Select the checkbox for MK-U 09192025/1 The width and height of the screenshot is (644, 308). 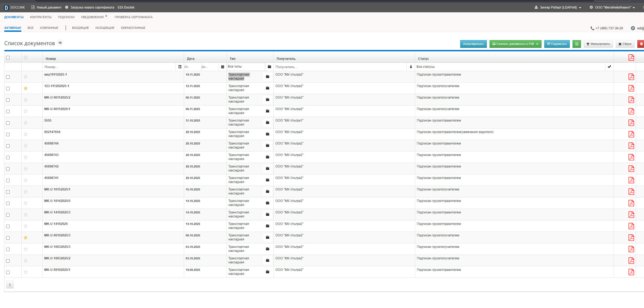(8, 272)
